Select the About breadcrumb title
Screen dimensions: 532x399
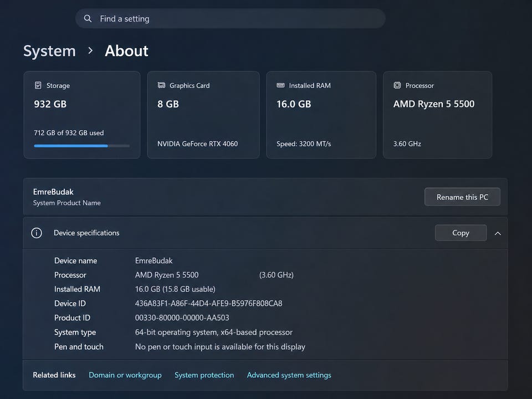click(x=126, y=51)
